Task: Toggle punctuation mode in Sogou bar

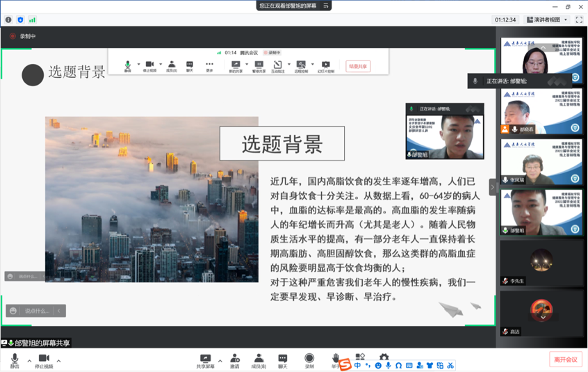Action: [368, 365]
